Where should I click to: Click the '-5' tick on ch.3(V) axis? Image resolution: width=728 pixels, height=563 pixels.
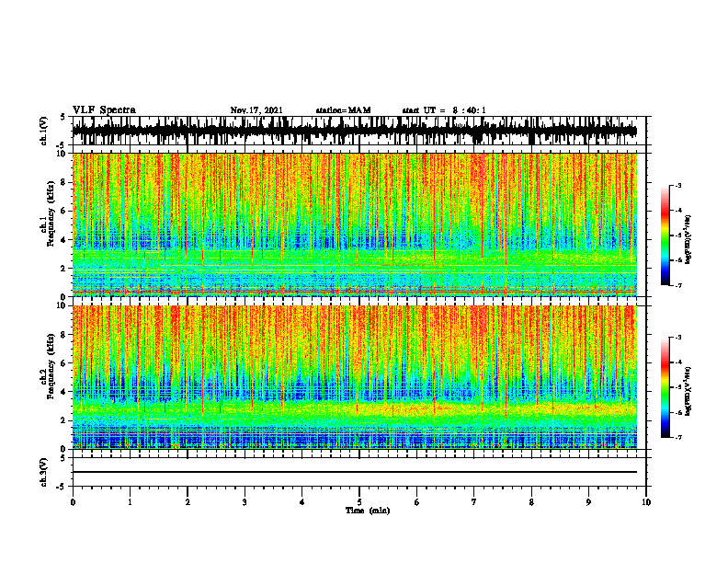[62, 487]
